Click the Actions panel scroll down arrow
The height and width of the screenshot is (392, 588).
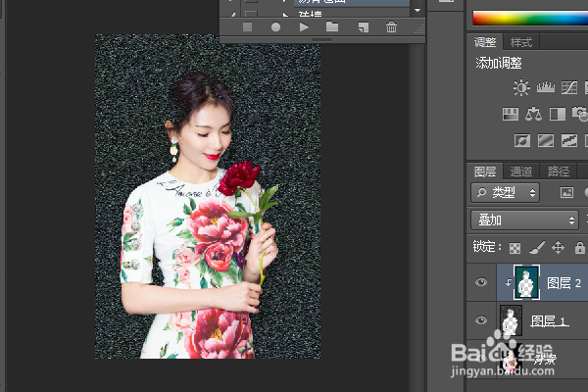(x=417, y=10)
